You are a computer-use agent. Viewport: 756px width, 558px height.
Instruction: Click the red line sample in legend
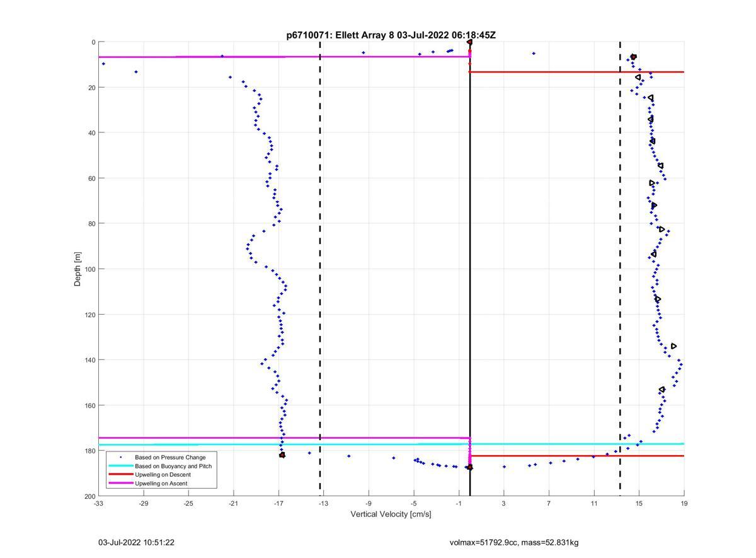pos(120,474)
